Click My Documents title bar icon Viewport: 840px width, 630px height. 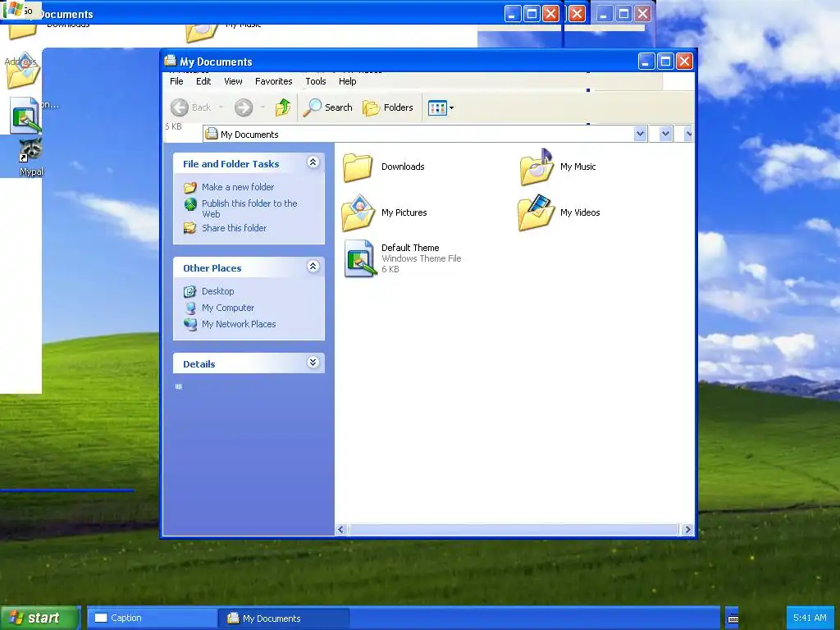point(171,61)
